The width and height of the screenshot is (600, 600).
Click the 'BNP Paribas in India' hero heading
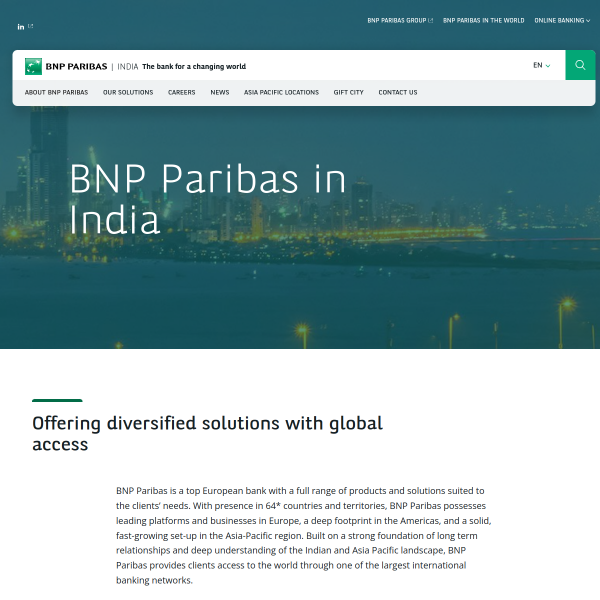point(208,199)
